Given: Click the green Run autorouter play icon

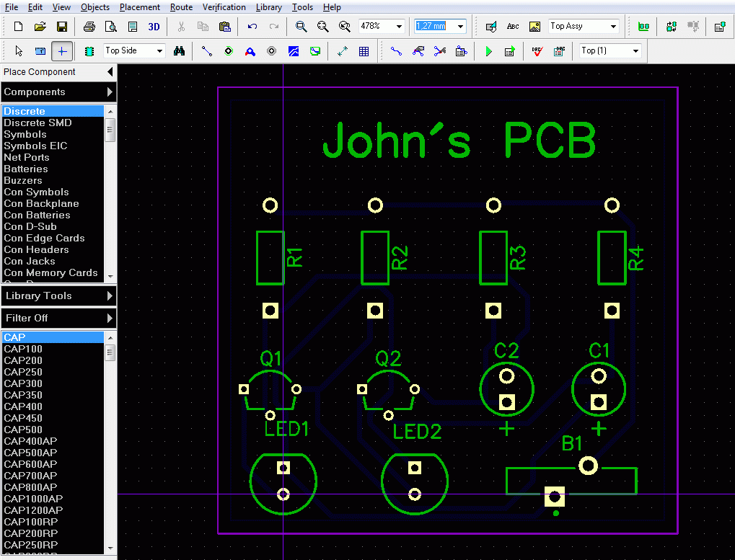Looking at the screenshot, I should click(x=488, y=51).
